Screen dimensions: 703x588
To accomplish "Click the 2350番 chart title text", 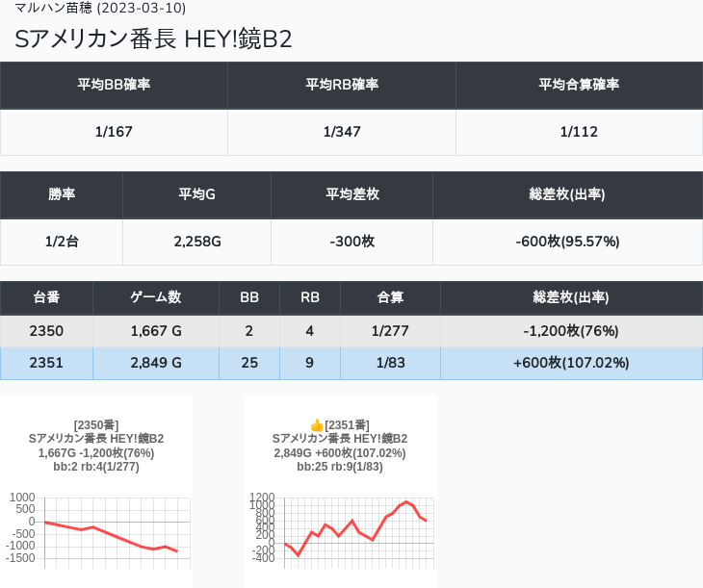I will [95, 424].
